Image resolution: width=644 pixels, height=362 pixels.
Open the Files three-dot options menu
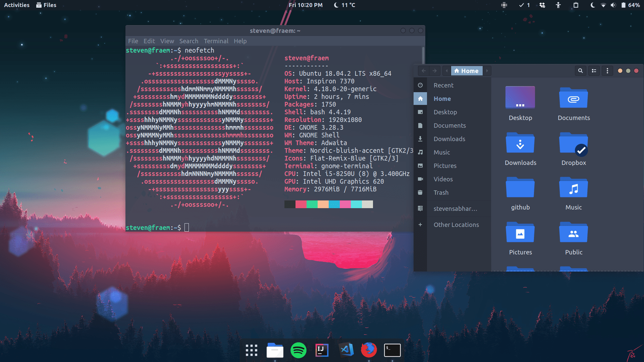pos(607,71)
